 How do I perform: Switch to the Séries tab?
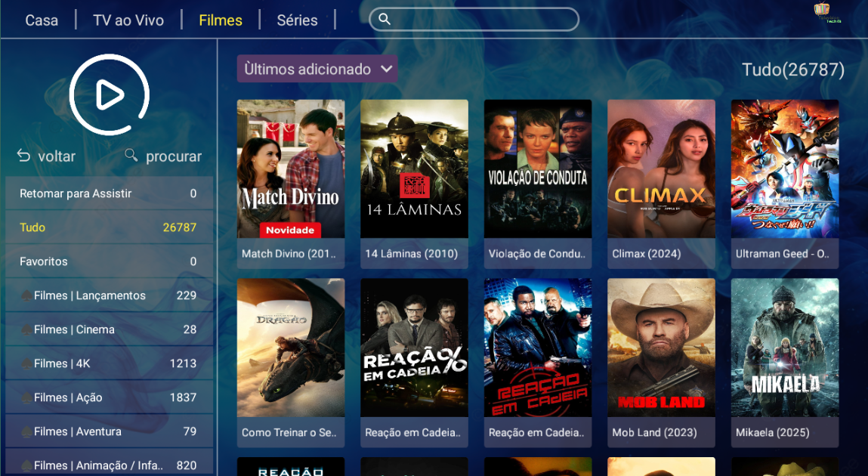pos(298,20)
